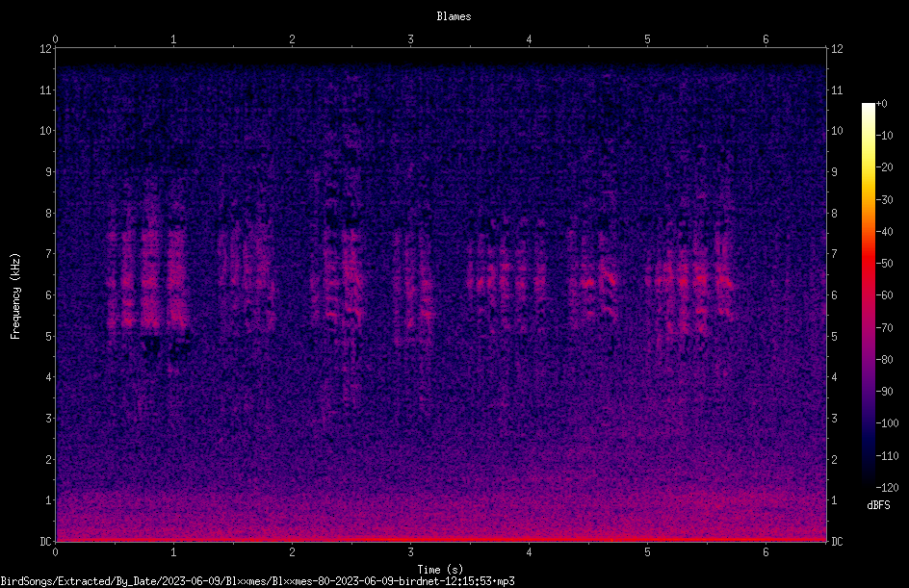This screenshot has width=909, height=588.
Task: Click the "8" tick on the left frequency axis
Action: 48,214
